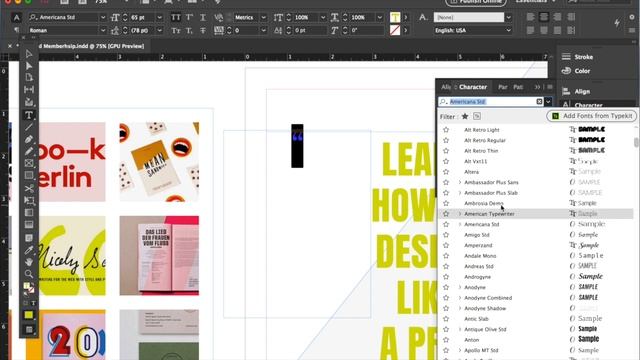This screenshot has width=640, height=360.
Task: Click the none stroke swatch in control bar
Action: pos(395,30)
